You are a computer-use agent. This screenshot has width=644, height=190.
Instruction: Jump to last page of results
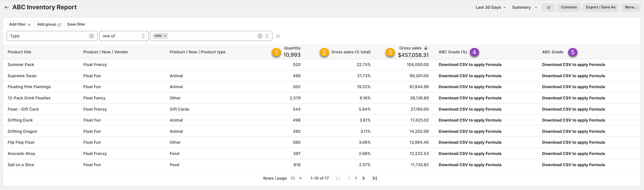click(x=375, y=178)
